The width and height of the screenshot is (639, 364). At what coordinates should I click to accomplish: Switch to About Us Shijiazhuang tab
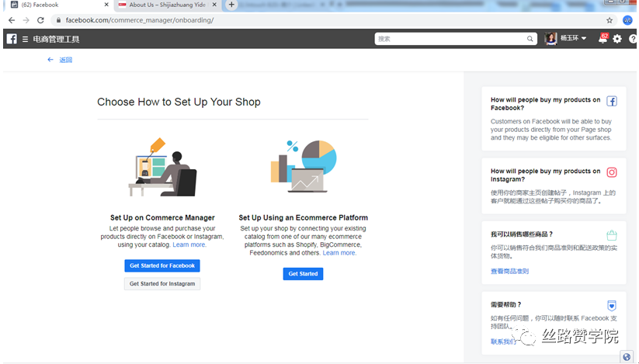click(168, 5)
